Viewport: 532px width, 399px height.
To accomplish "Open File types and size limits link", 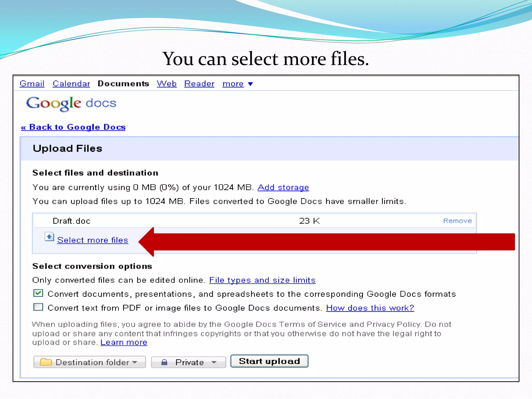I will tap(262, 280).
